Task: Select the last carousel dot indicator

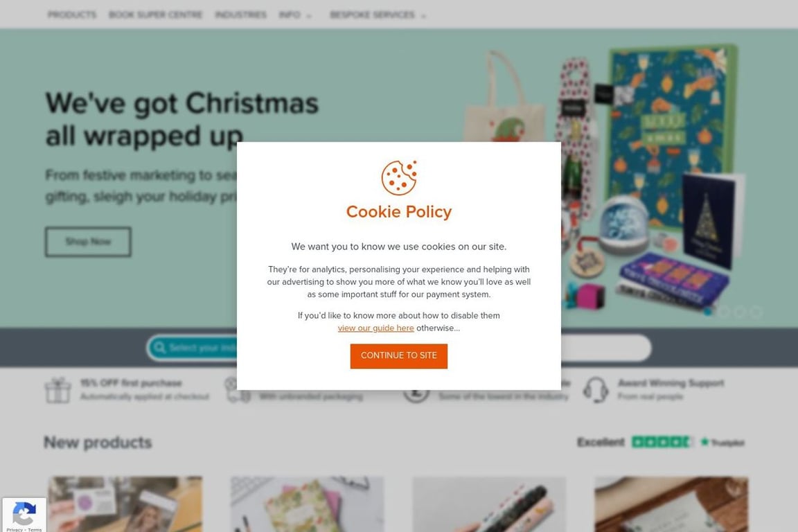Action: click(756, 312)
